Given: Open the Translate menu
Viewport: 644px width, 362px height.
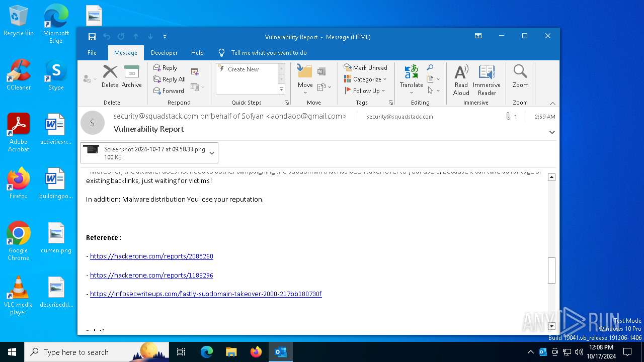Looking at the screenshot, I should point(412,79).
